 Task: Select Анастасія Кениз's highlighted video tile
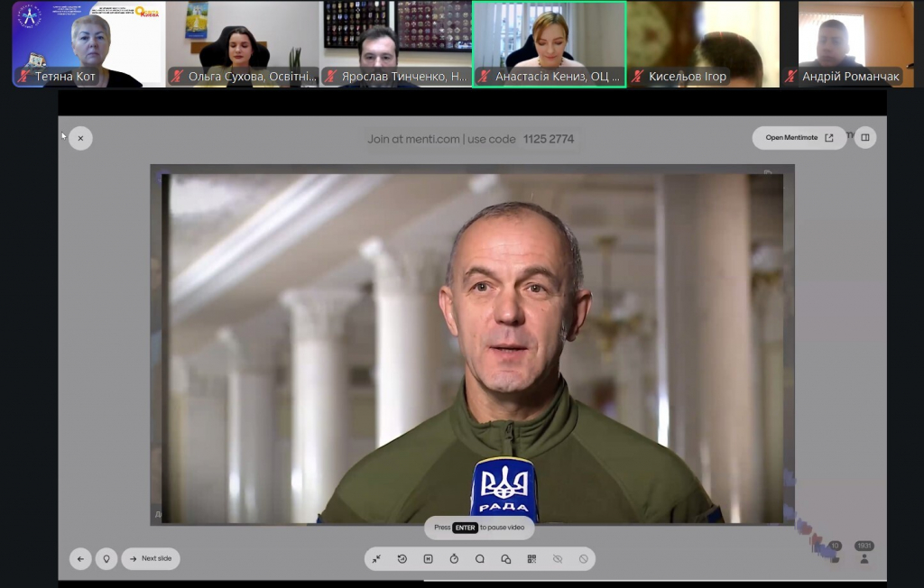click(549, 43)
